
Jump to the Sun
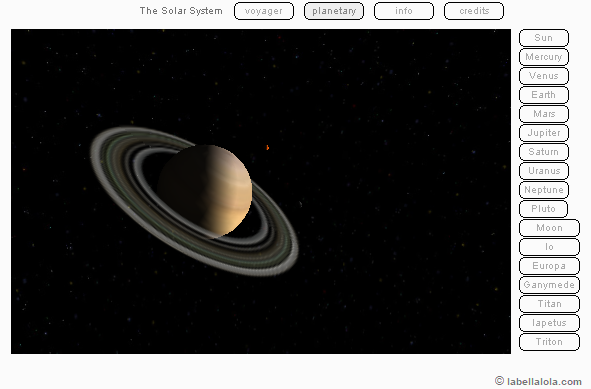pos(544,38)
